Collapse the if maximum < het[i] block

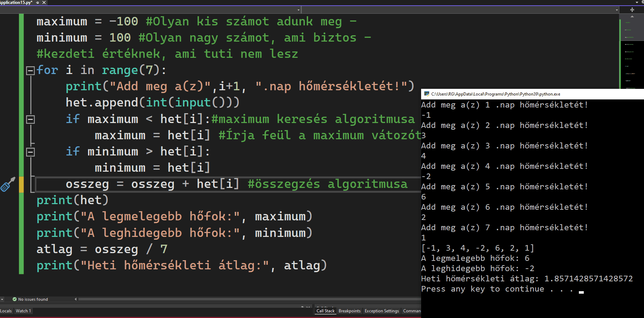click(31, 120)
